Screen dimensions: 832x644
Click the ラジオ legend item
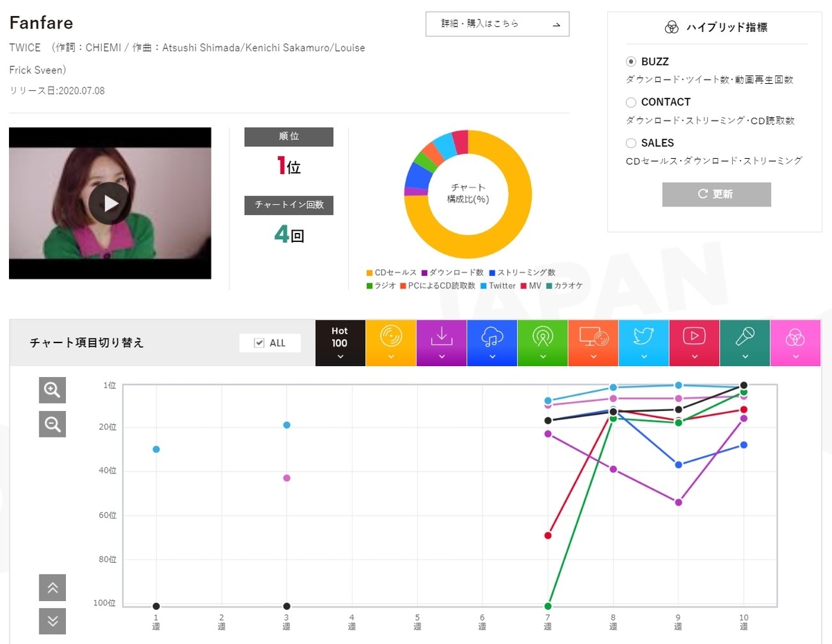[381, 286]
